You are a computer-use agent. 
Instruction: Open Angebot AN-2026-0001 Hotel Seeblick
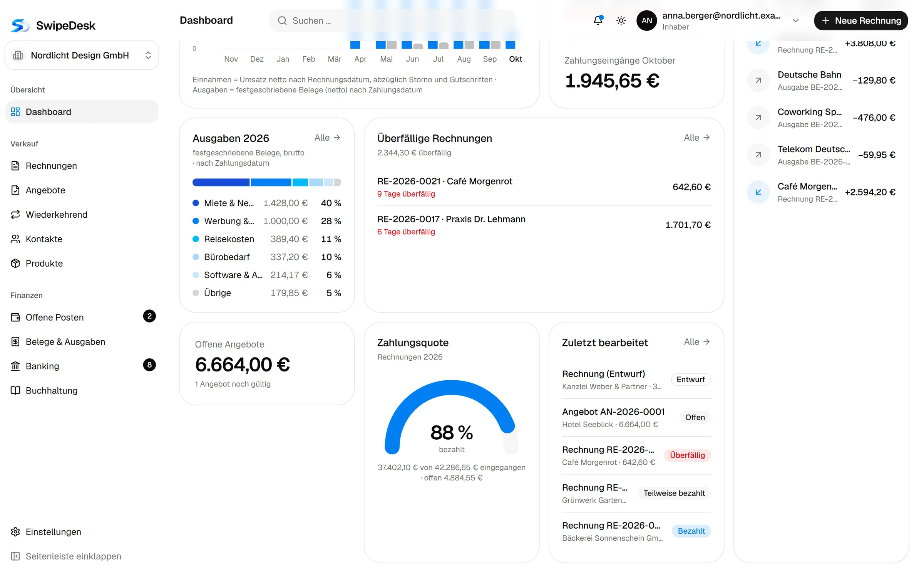pyautogui.click(x=636, y=418)
